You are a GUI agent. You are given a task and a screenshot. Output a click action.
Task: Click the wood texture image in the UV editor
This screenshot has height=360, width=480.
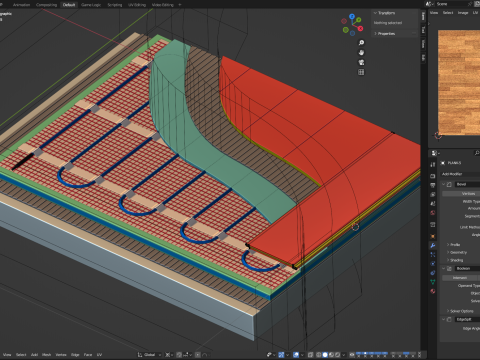pyautogui.click(x=459, y=83)
